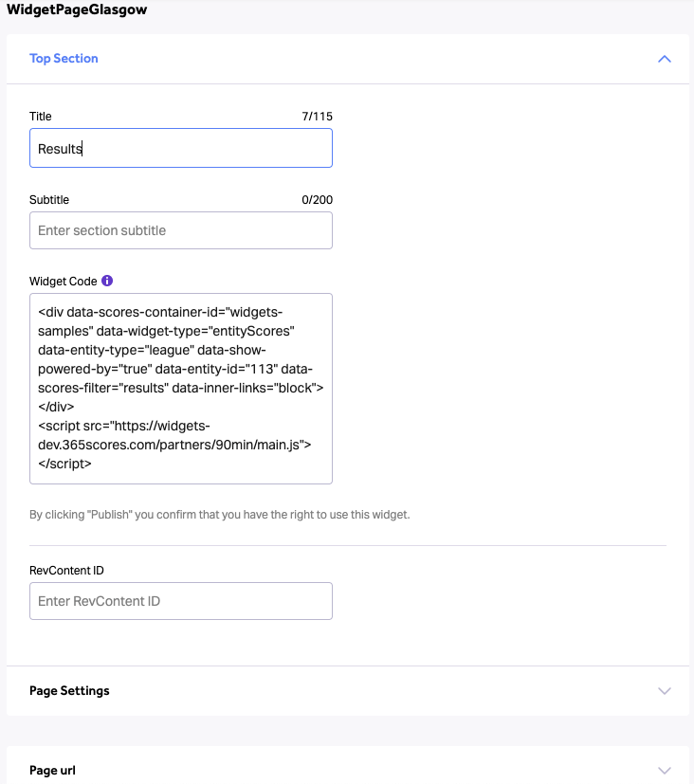Click the 7/115 title character counter
Viewport: 694px width, 784px height.
coord(317,117)
